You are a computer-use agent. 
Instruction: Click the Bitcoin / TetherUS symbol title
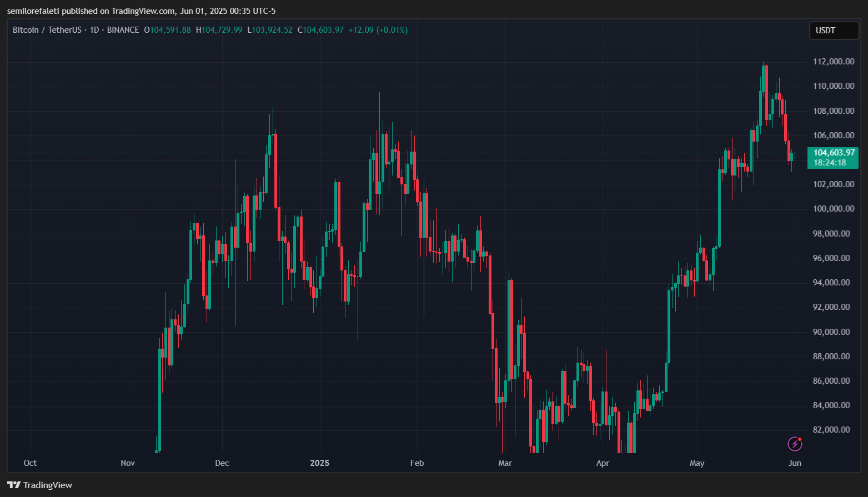[48, 30]
